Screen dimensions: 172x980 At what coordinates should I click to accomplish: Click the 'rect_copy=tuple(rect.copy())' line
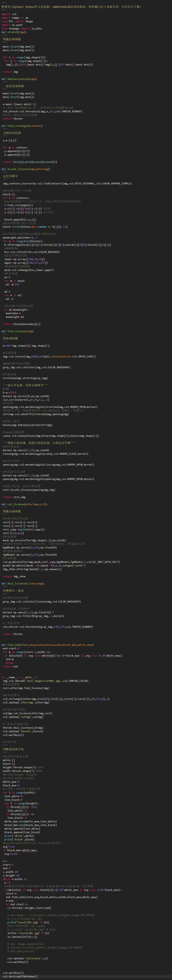tap(24, 529)
